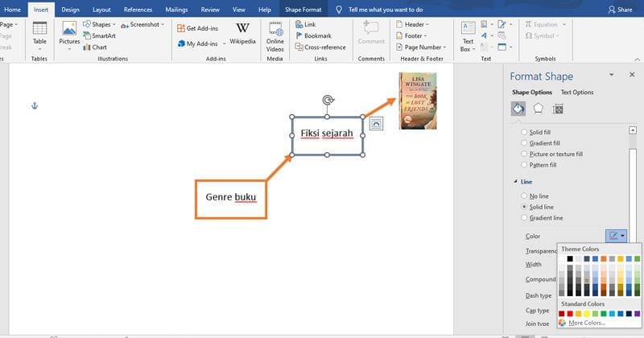Switch to the Design ribbon tab
The image size is (644, 338).
pos(70,10)
